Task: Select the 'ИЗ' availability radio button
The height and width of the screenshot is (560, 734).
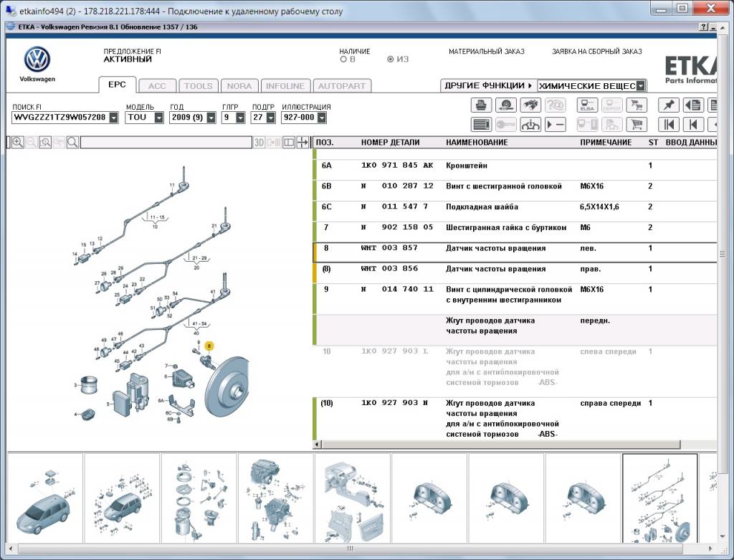Action: pyautogui.click(x=390, y=60)
